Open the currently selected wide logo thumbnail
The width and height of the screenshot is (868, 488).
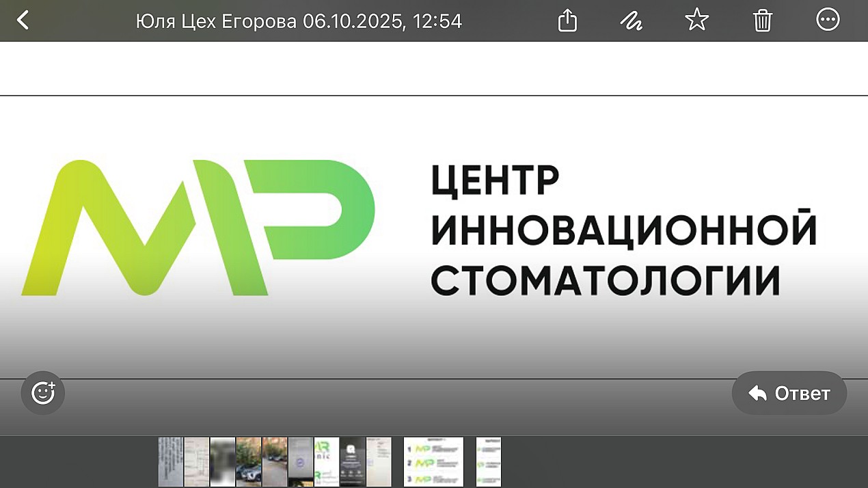tap(433, 462)
